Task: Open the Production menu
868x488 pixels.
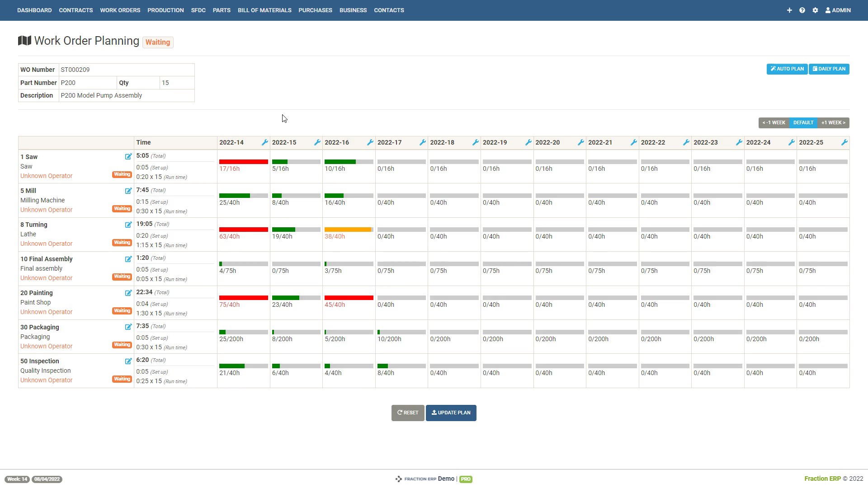Action: [x=165, y=10]
